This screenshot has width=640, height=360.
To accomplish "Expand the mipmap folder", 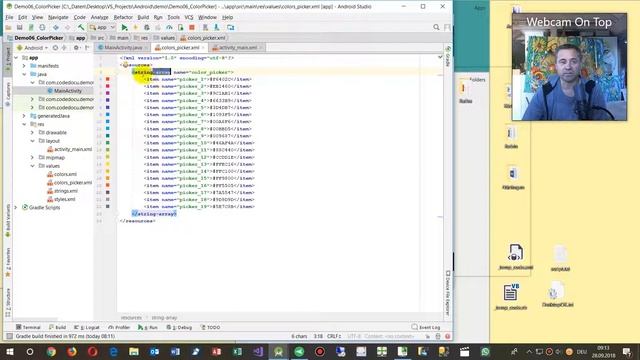I will coord(32,158).
